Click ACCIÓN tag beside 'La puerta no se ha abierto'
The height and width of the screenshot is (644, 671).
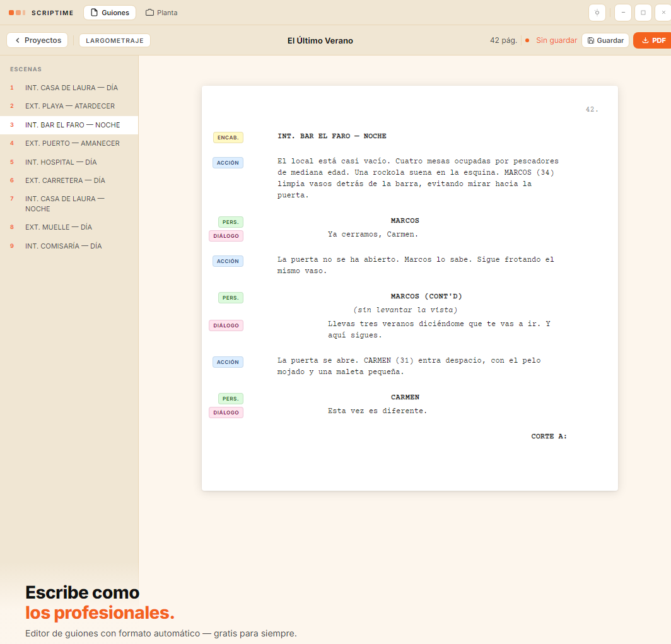[x=228, y=261]
